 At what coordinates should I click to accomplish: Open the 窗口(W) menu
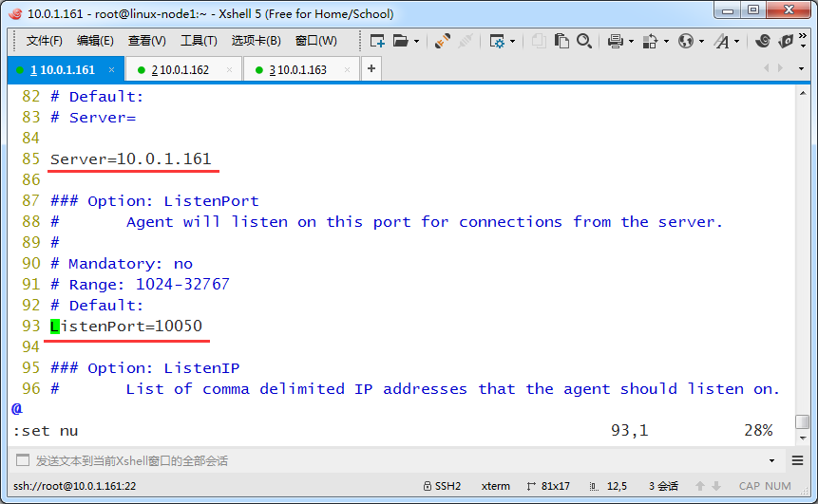tap(316, 41)
